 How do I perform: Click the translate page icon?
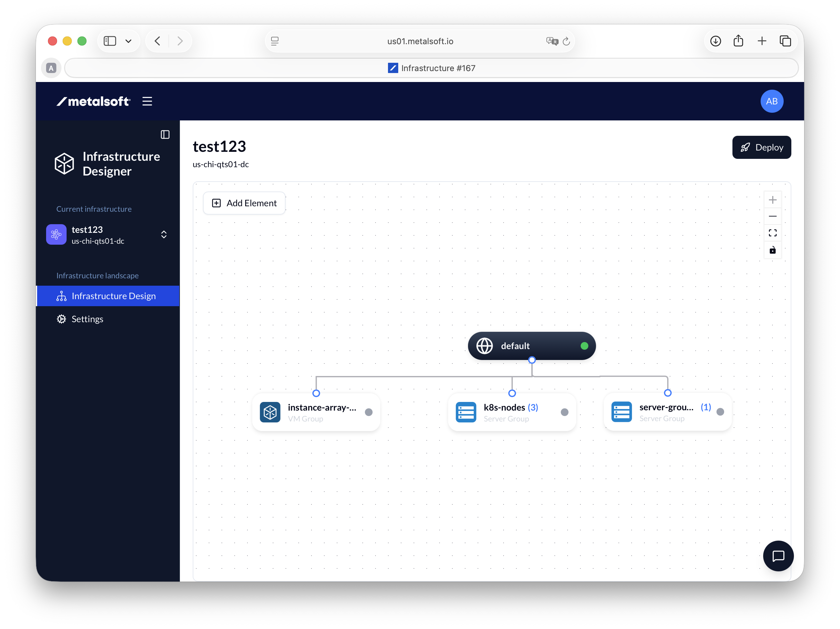[x=552, y=41]
